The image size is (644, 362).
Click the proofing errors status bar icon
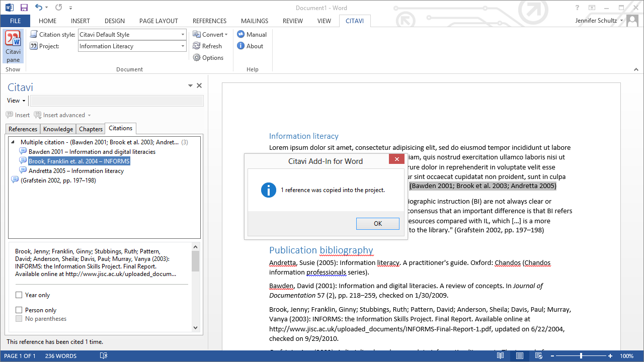104,356
